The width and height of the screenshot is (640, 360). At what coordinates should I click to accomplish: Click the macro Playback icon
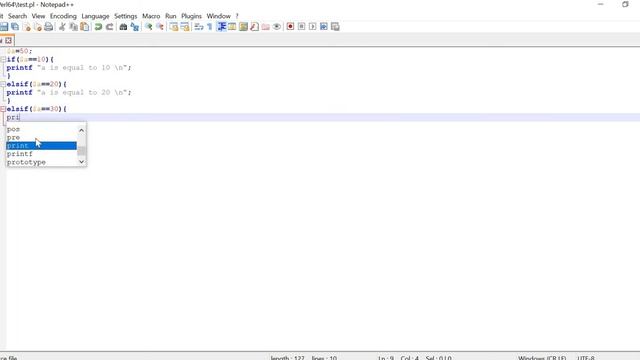(x=313, y=27)
